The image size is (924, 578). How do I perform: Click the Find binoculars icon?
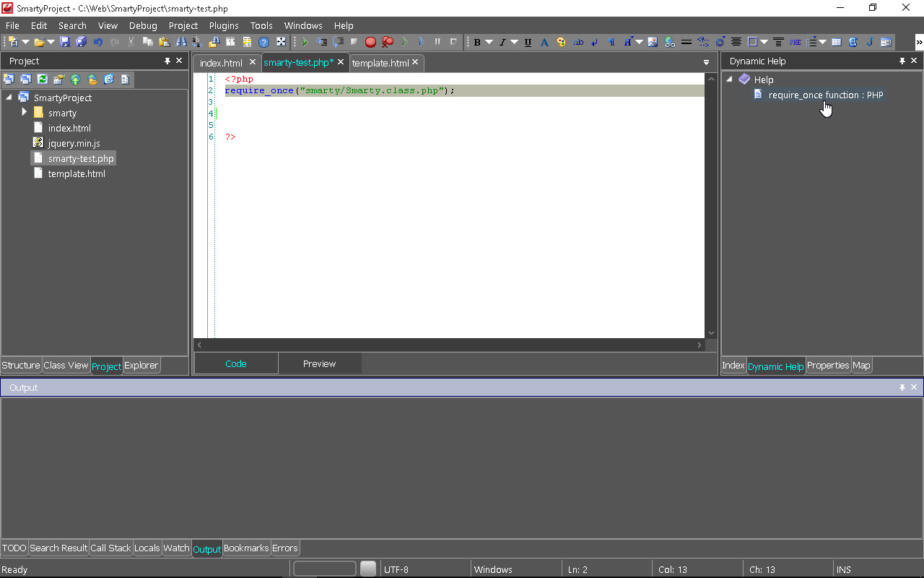click(180, 42)
